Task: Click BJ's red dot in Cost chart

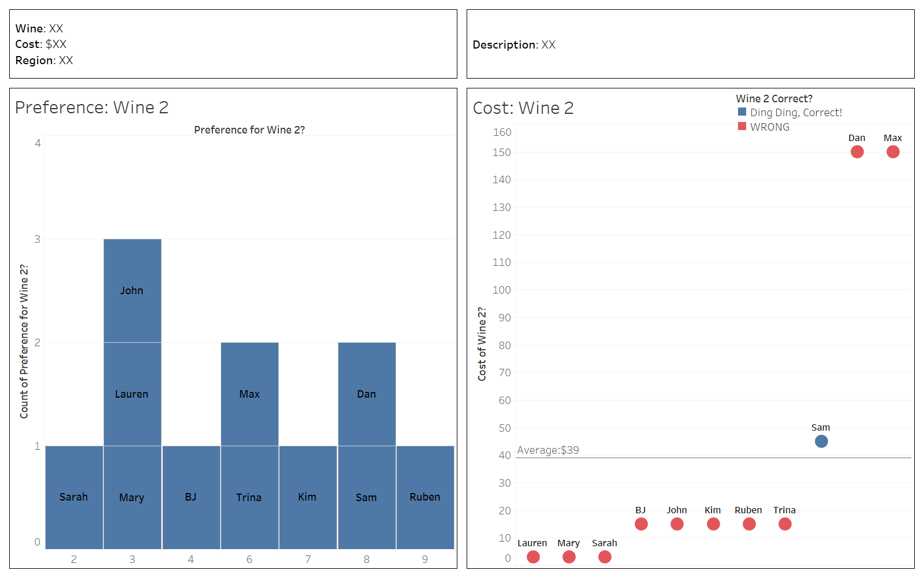Action: tap(641, 524)
